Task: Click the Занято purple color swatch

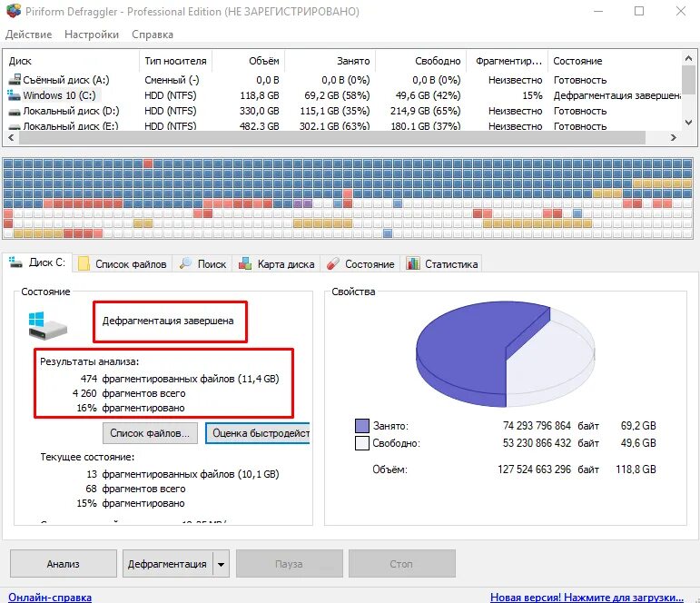Action: (x=362, y=426)
